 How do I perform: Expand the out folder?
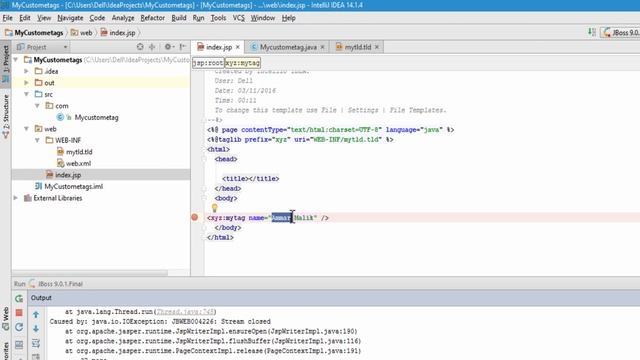pos(27,83)
